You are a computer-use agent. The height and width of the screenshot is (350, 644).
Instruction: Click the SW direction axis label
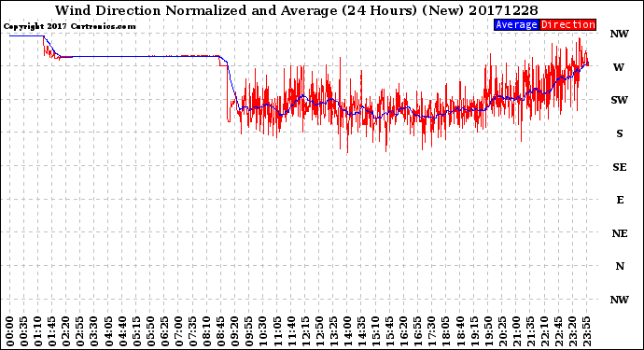click(x=619, y=100)
